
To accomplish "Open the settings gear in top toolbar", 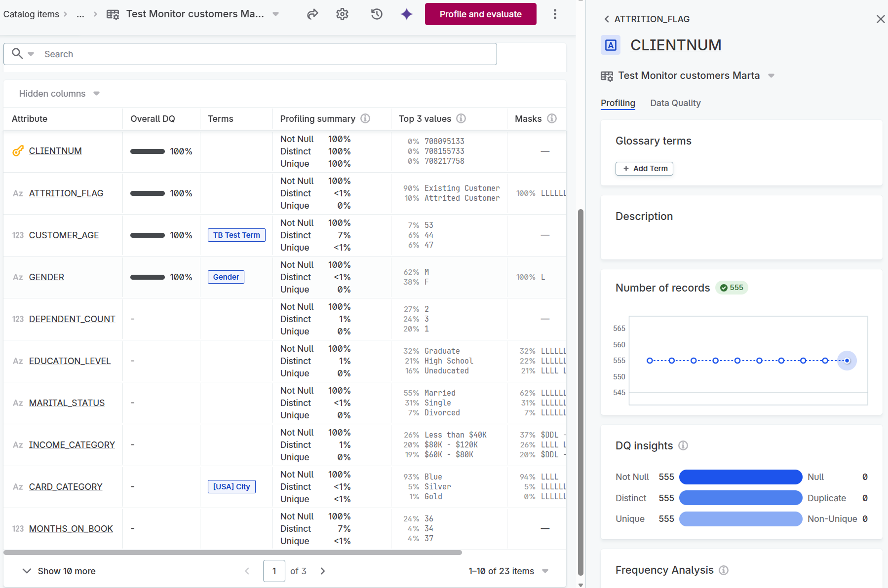I will (342, 14).
